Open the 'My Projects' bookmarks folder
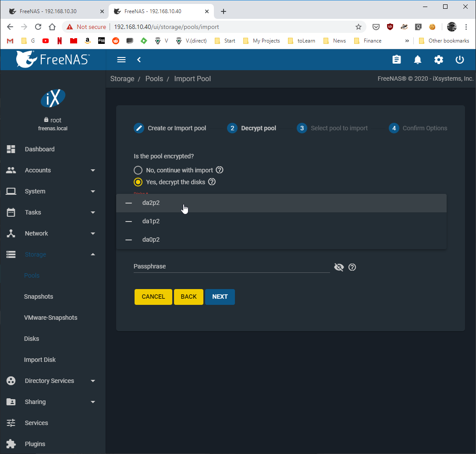The width and height of the screenshot is (476, 454). (262, 41)
